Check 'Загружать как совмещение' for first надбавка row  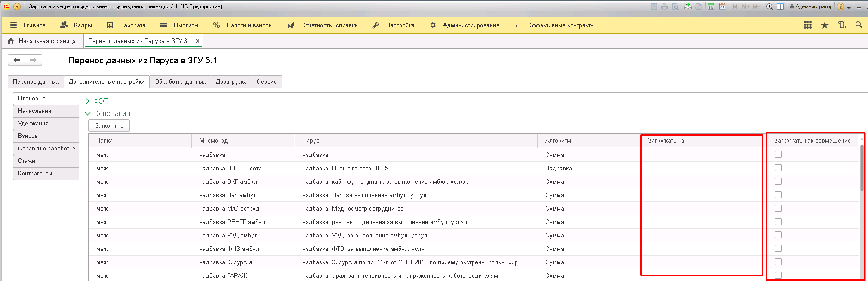pos(778,155)
